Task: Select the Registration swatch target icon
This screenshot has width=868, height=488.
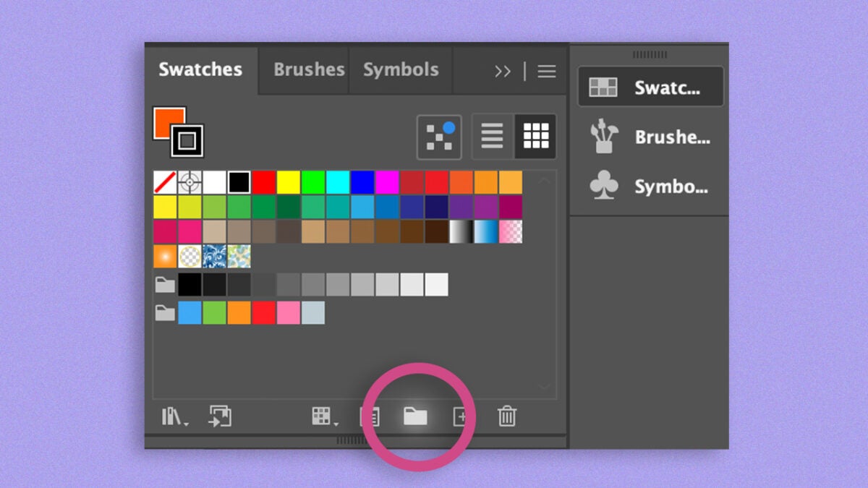Action: pos(190,182)
